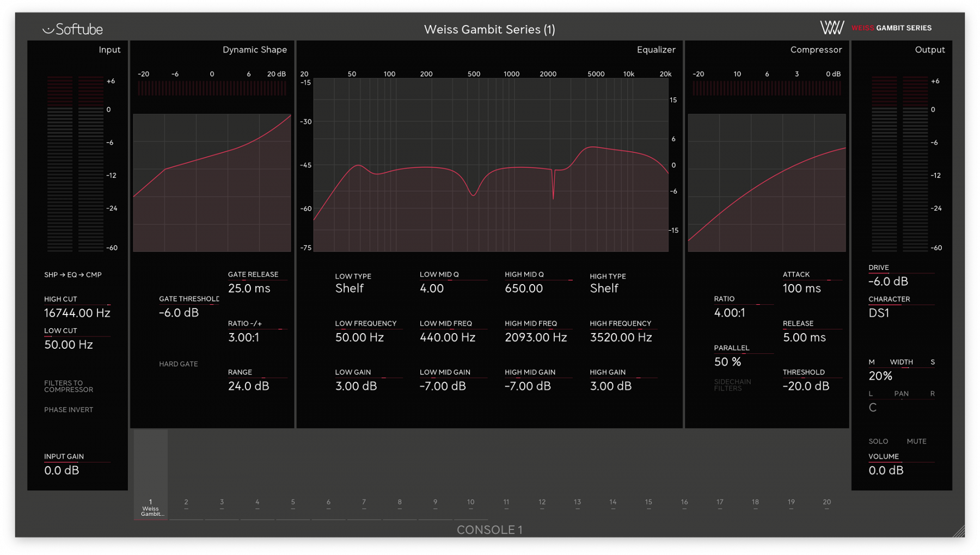Select channel 20 slot
The width and height of the screenshot is (980, 555).
[x=826, y=504]
